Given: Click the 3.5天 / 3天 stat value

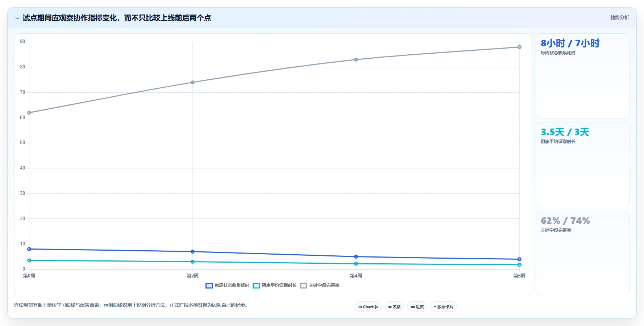Looking at the screenshot, I should (565, 132).
